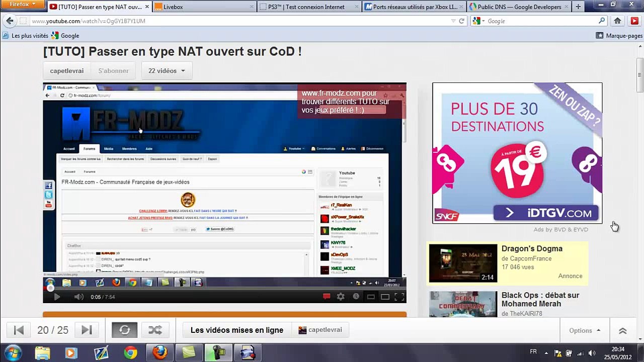Go to the Firefox home page

click(617, 21)
